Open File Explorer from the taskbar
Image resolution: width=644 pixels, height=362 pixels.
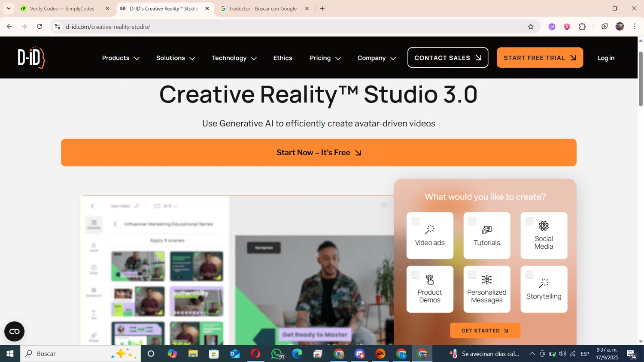click(193, 354)
